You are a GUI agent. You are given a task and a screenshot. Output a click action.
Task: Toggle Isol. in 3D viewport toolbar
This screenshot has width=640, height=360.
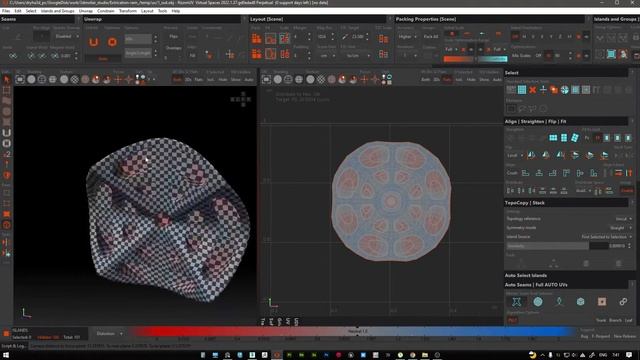tap(211, 80)
